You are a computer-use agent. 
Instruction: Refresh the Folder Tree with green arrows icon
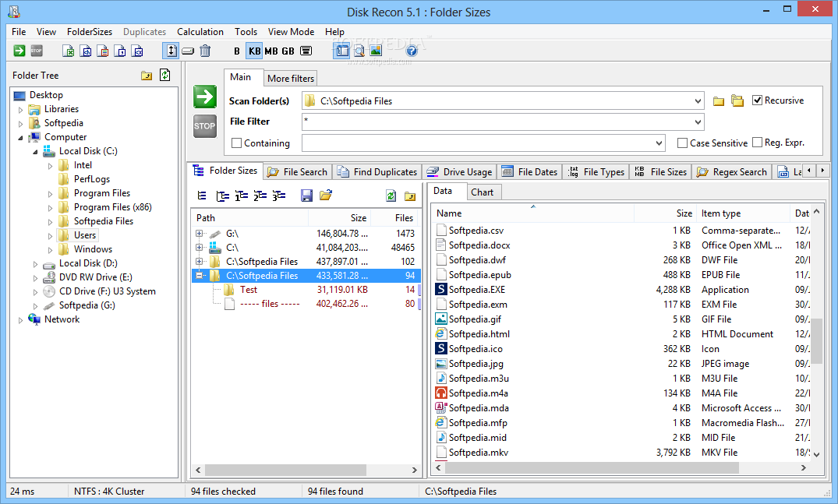click(164, 76)
